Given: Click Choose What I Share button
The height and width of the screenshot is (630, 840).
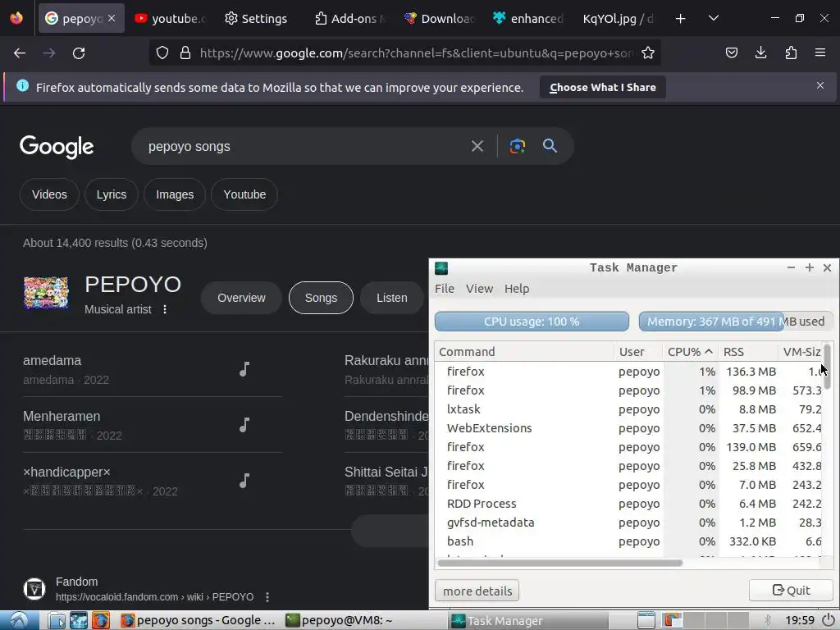Looking at the screenshot, I should [603, 87].
